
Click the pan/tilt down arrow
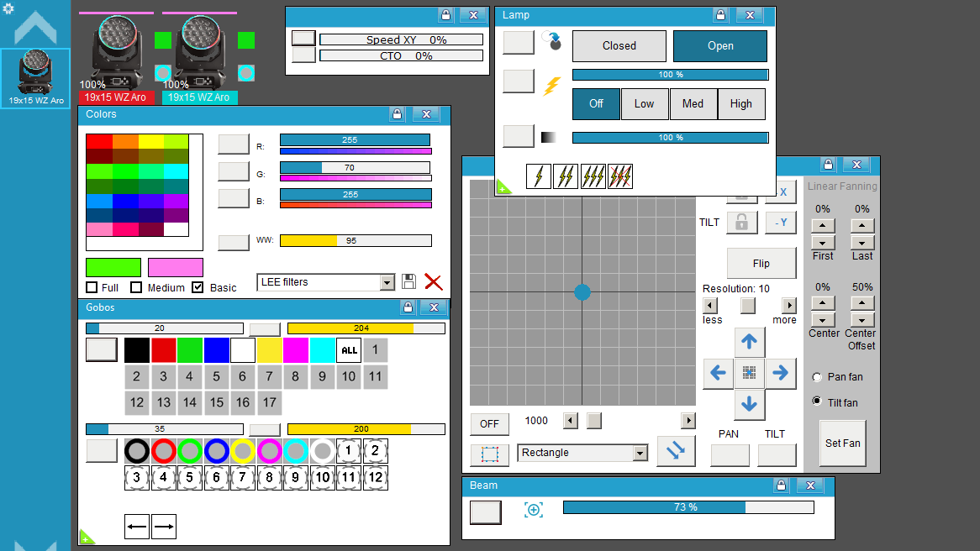[750, 404]
